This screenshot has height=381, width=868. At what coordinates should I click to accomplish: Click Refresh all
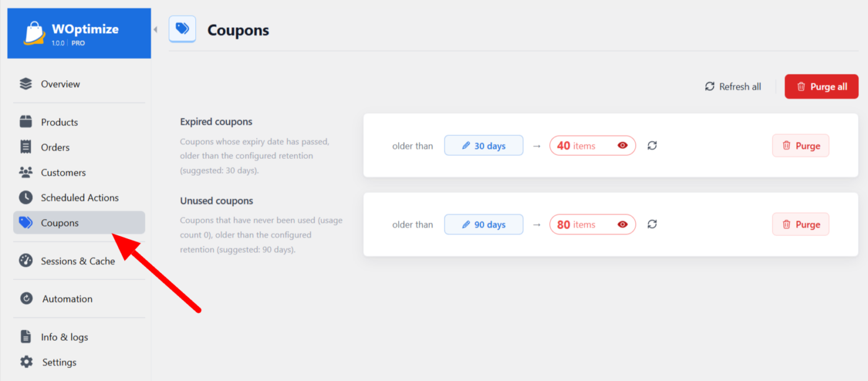(x=733, y=87)
